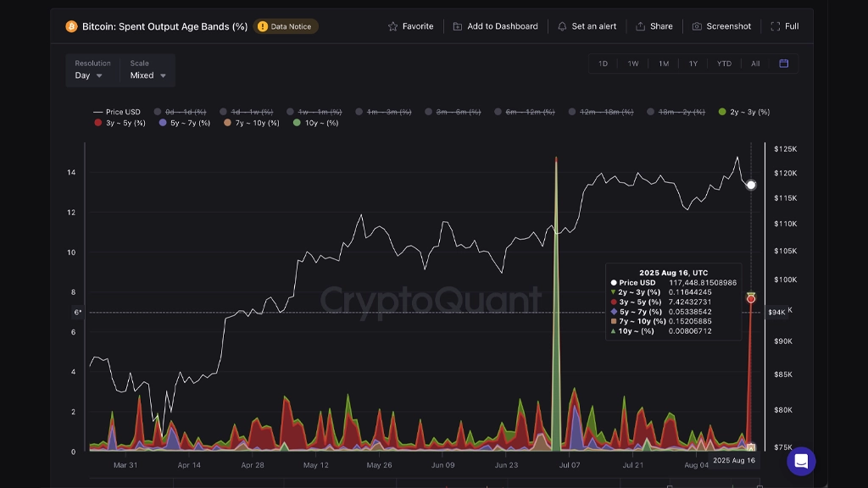Hide the 2y ~ 3y (%) series

click(x=744, y=112)
